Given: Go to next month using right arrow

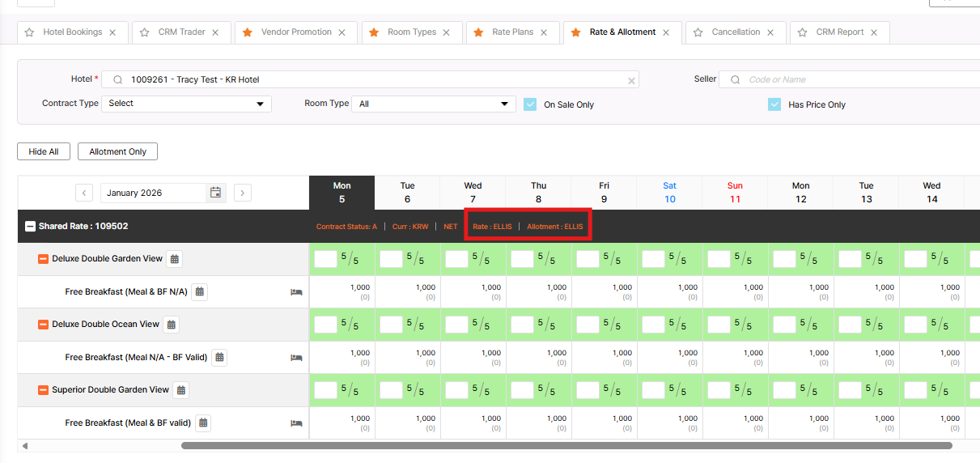Looking at the screenshot, I should (x=243, y=193).
